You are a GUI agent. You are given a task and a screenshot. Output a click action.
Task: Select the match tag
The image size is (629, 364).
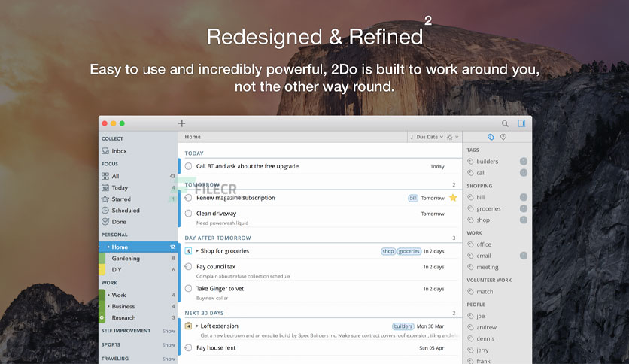(x=485, y=292)
